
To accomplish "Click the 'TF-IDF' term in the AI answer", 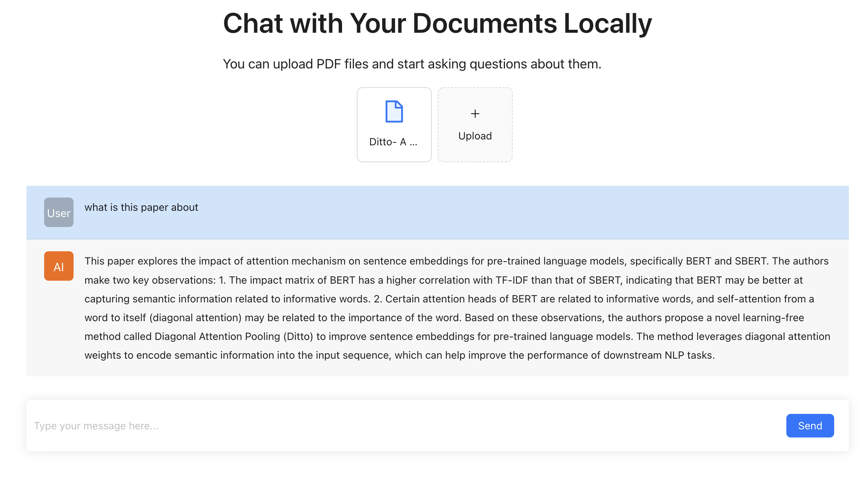I will [512, 280].
